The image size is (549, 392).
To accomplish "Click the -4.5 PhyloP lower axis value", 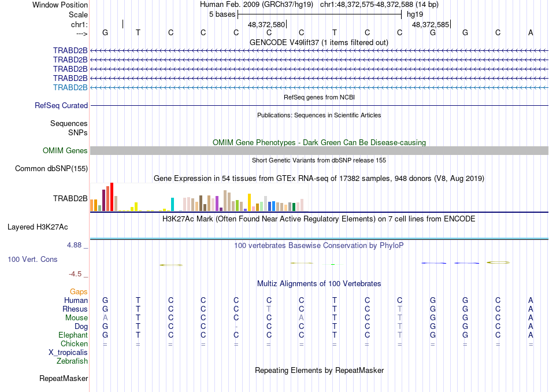I will (75, 274).
